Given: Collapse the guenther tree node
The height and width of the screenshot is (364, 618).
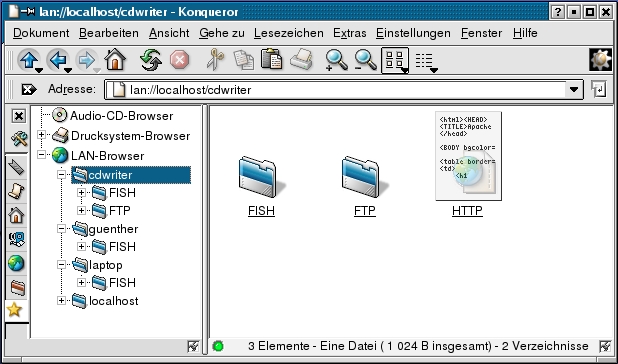Looking at the screenshot, I should click(61, 228).
